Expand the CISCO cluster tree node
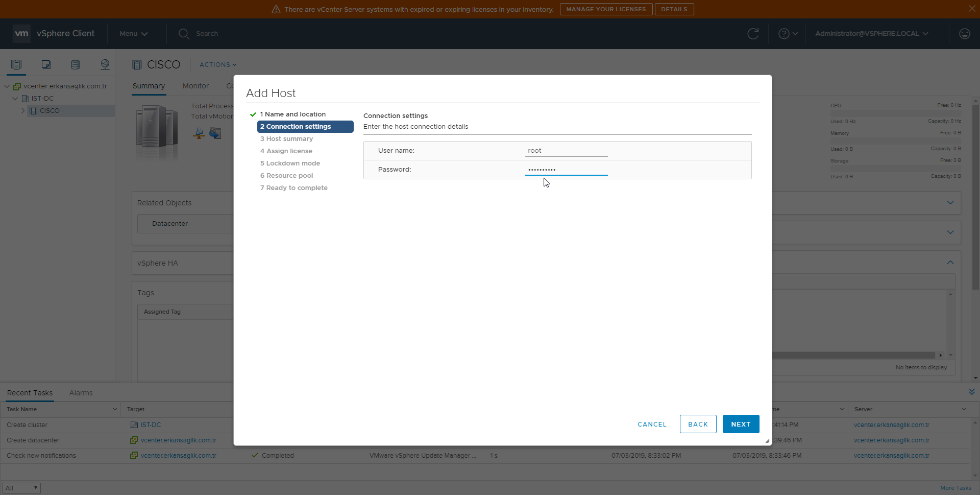The height and width of the screenshot is (495, 980). (x=23, y=111)
